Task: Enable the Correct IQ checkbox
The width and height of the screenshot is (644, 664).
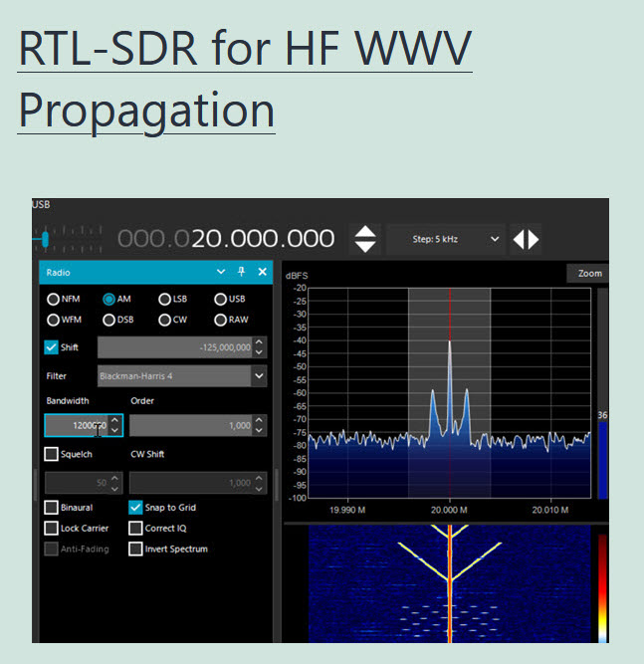Action: click(x=136, y=529)
